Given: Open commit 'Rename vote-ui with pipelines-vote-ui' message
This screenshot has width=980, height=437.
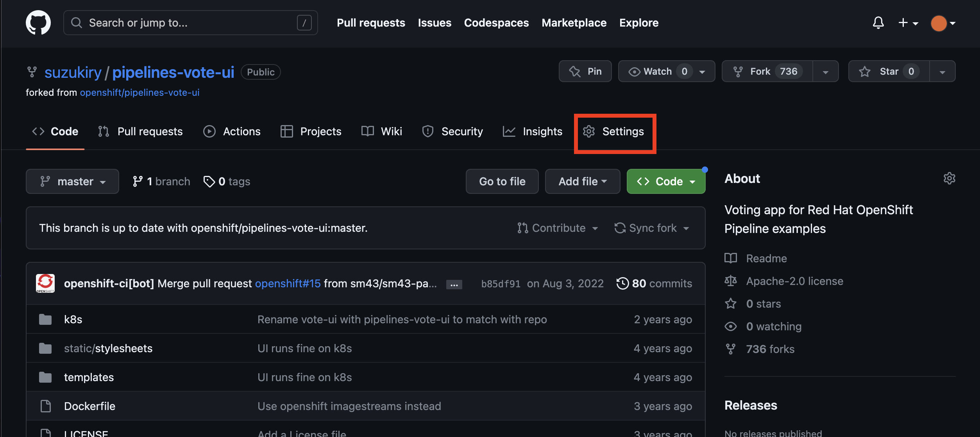Looking at the screenshot, I should click(402, 319).
